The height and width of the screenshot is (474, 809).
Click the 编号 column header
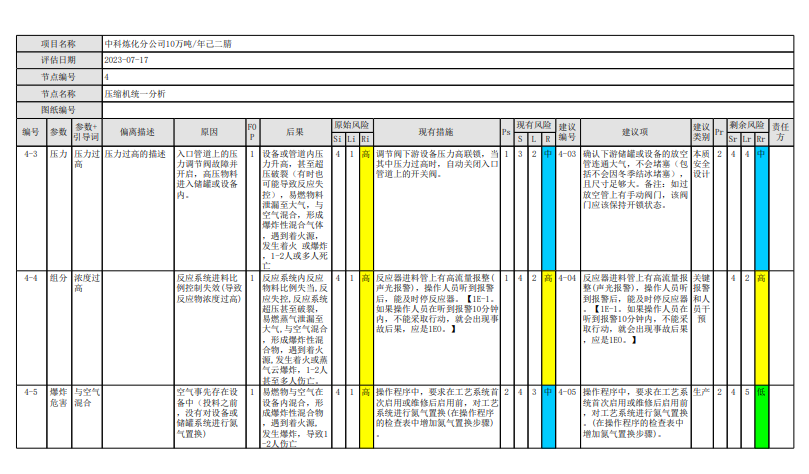pyautogui.click(x=31, y=132)
